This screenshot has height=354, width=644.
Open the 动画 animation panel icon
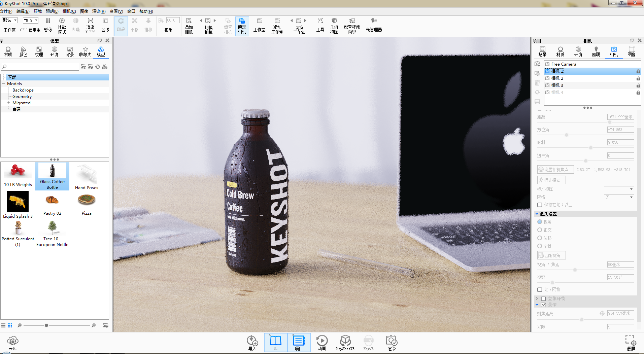click(x=322, y=343)
